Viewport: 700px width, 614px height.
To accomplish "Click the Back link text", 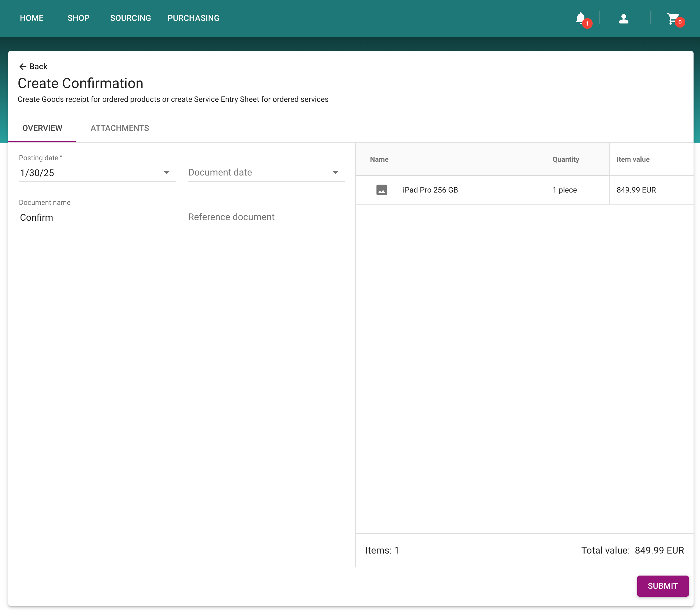I will pyautogui.click(x=38, y=66).
